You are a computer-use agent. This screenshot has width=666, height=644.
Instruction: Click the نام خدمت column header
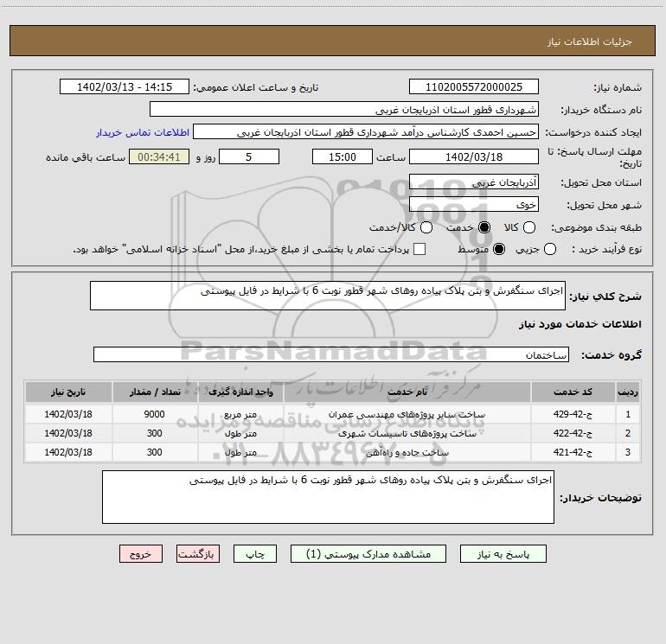(407, 392)
